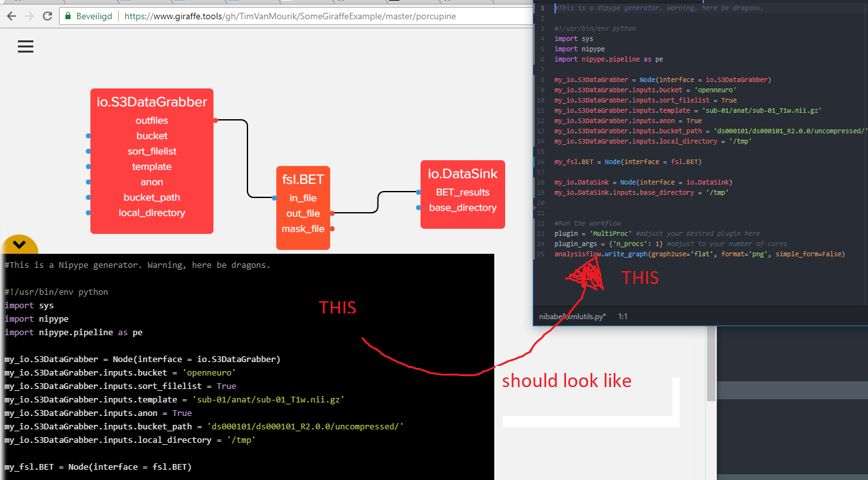Click the local_directory input port on io.S3DataGrabber

88,212
